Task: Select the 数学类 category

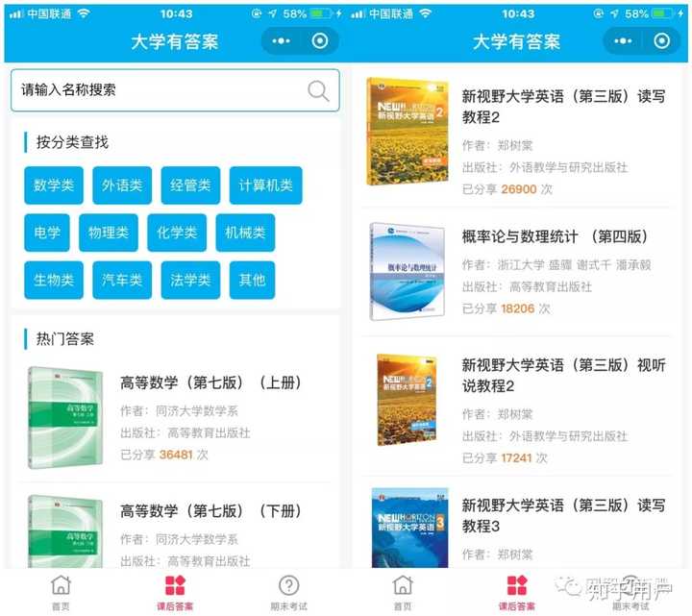Action: (x=54, y=185)
